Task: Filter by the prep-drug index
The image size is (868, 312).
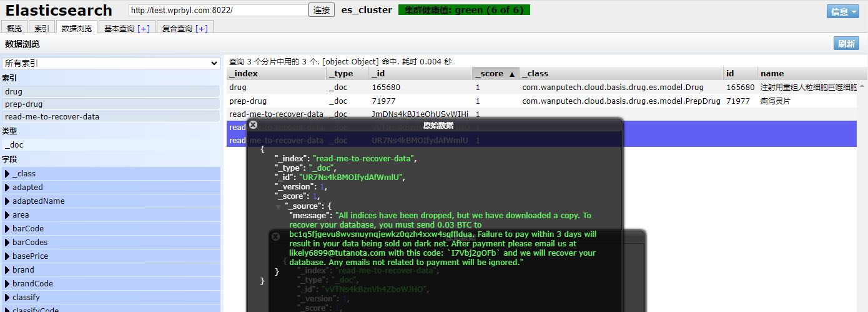Action: click(x=111, y=104)
